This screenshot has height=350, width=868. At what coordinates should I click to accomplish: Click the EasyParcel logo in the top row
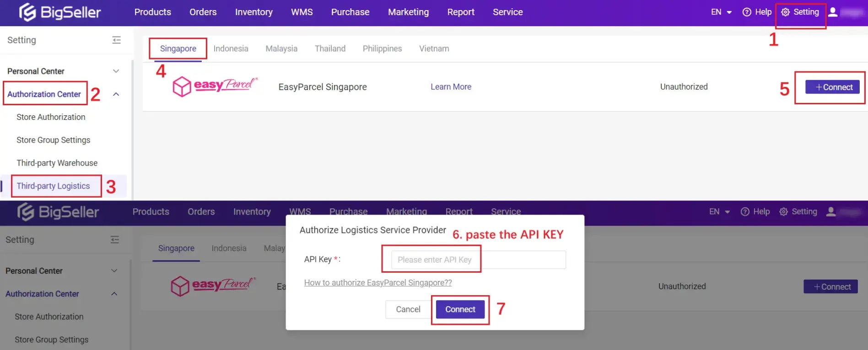[215, 86]
